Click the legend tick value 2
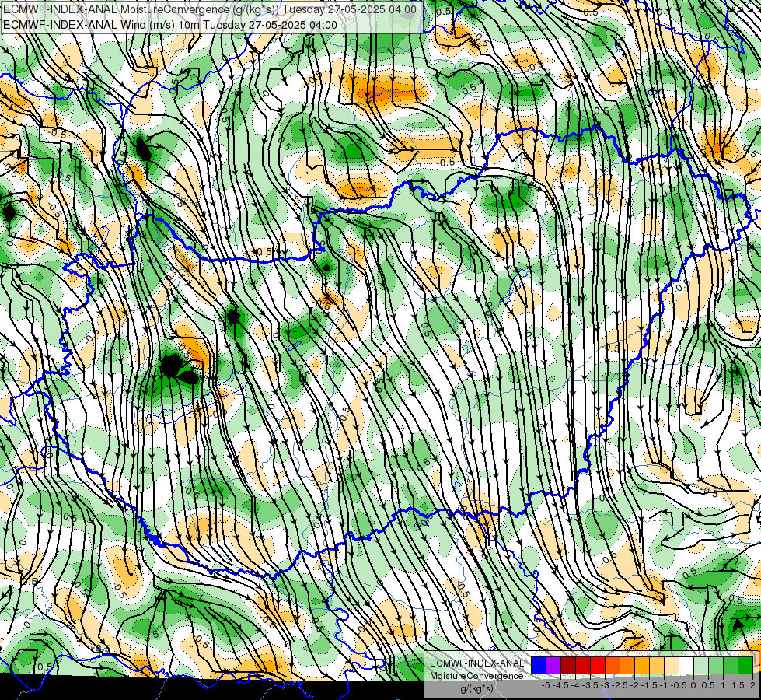 tap(752, 685)
